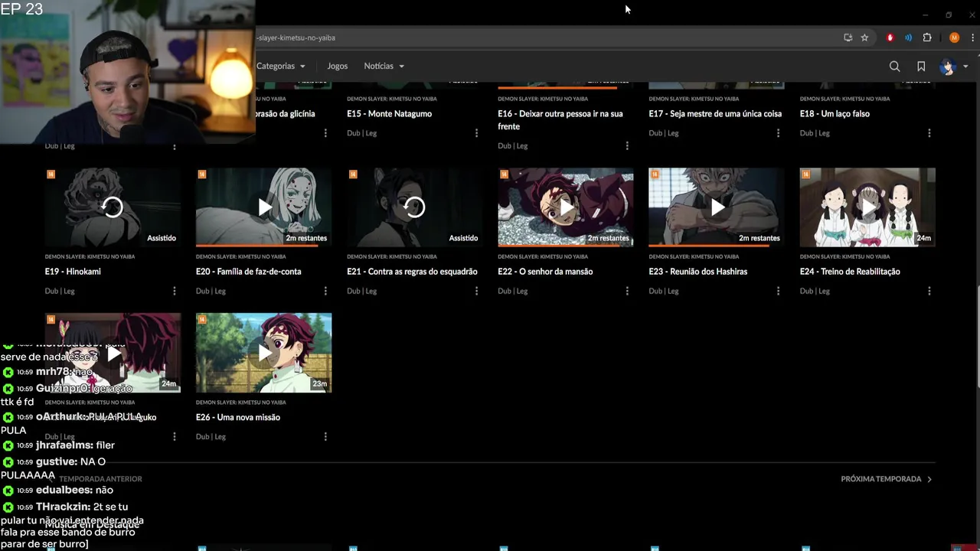Click Dub | Leg under E26

[211, 436]
